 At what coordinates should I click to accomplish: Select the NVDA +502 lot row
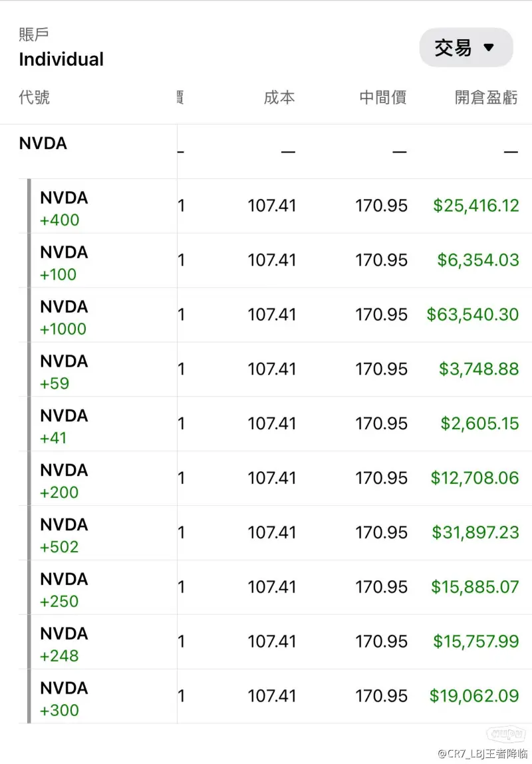click(x=275, y=533)
